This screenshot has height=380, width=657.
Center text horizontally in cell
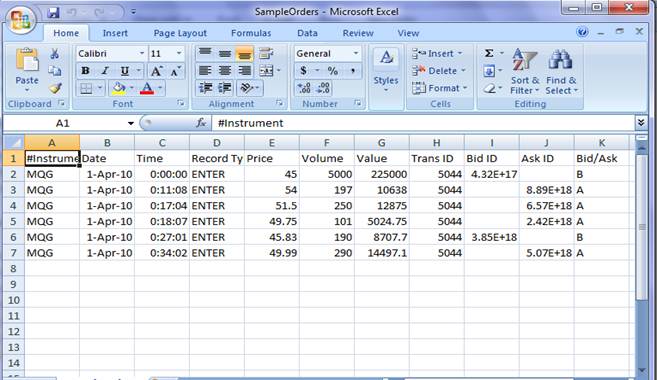pos(225,71)
